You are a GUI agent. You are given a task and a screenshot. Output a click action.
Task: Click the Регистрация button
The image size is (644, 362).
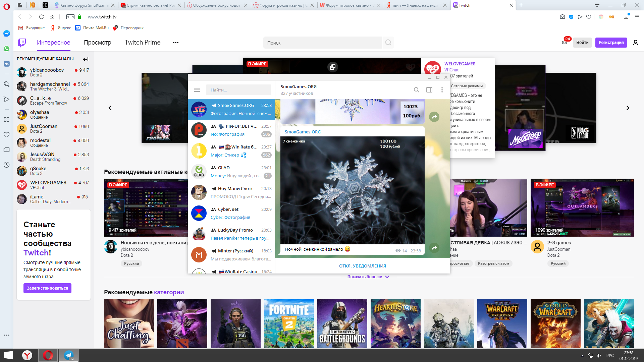[x=611, y=43]
